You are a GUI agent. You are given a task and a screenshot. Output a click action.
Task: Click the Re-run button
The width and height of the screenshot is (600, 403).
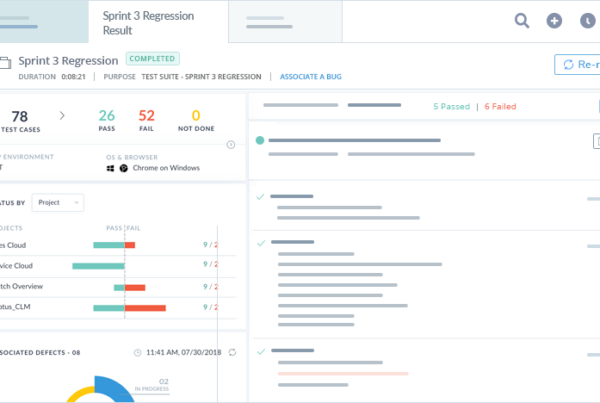[578, 64]
